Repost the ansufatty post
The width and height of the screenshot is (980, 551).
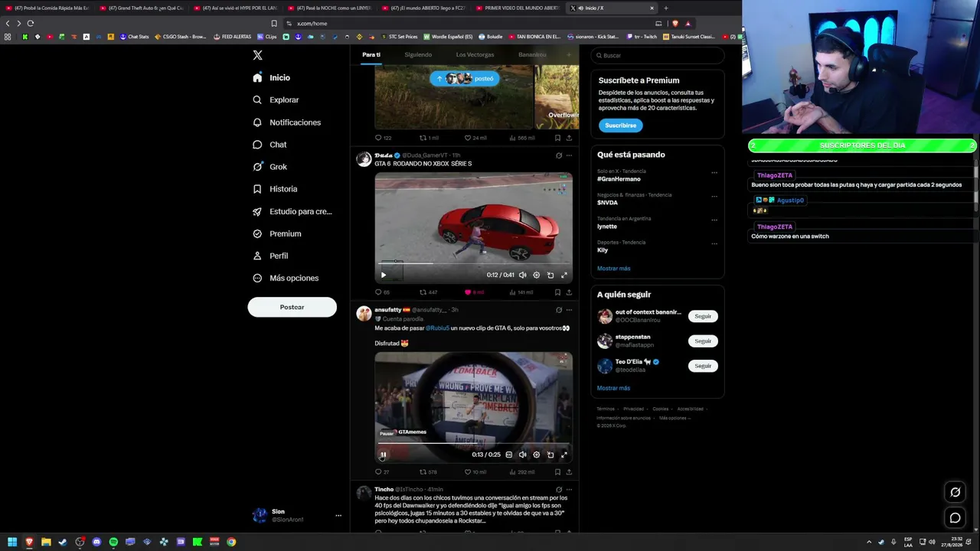click(x=428, y=472)
